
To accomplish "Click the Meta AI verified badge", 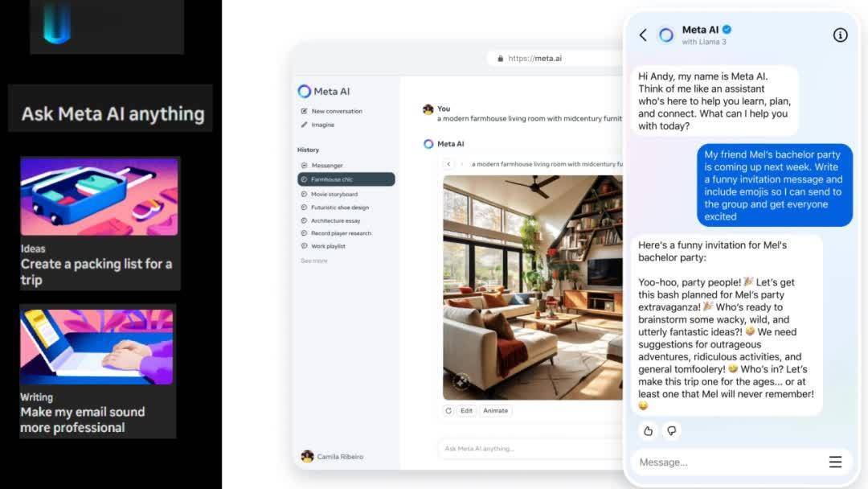I will (727, 30).
